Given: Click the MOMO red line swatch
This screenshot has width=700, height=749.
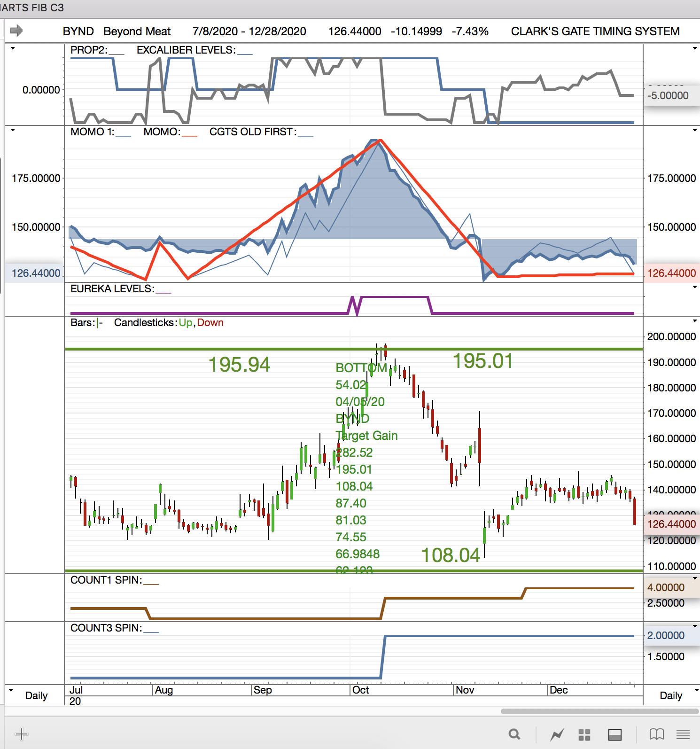Looking at the screenshot, I should (x=189, y=135).
